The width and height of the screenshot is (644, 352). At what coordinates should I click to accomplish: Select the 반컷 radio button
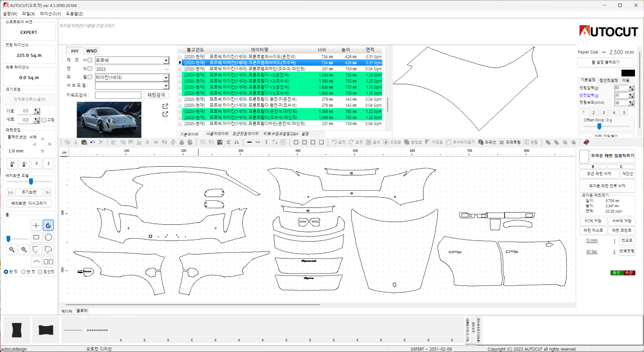(23, 272)
